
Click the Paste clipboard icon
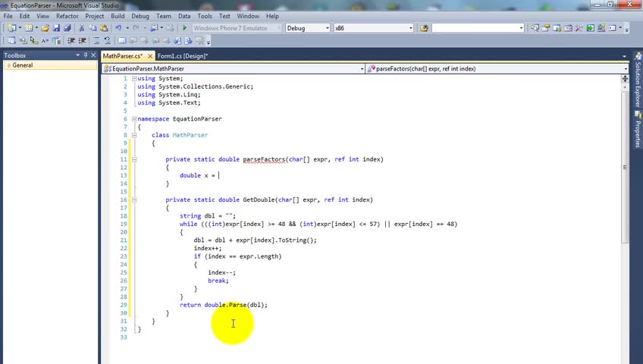104,28
